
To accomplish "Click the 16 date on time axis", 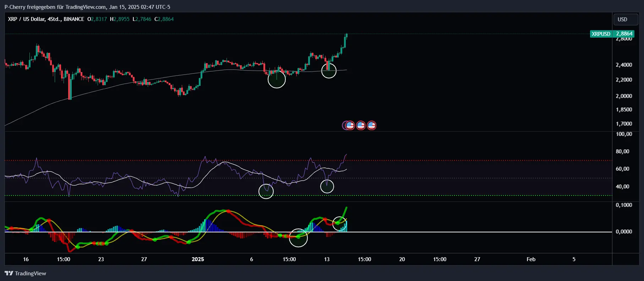I will click(x=26, y=259).
